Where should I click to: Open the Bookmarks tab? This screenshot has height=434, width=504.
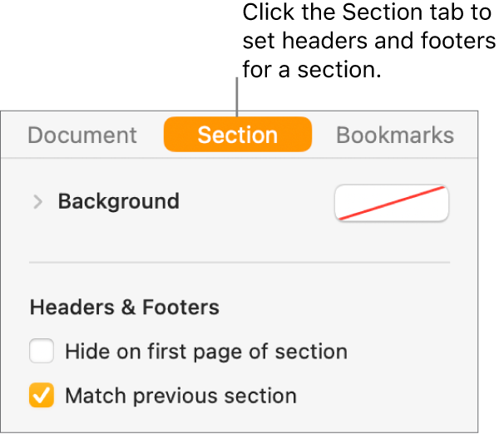(395, 136)
